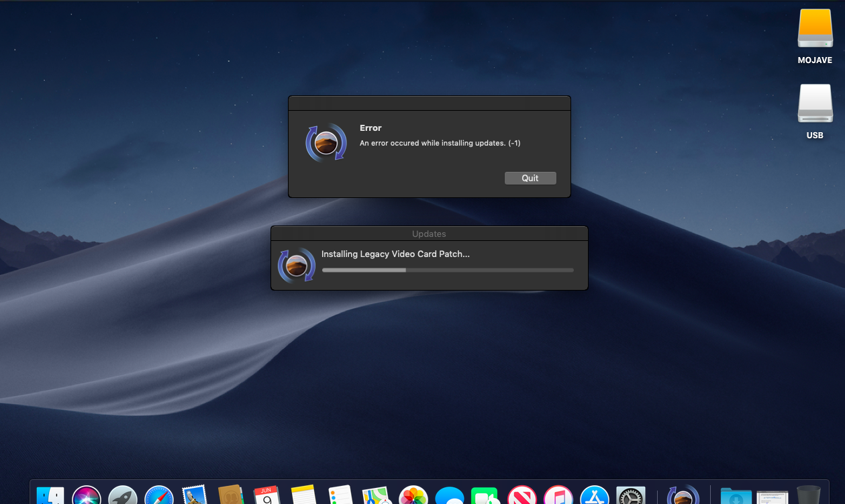Image resolution: width=845 pixels, height=504 pixels.
Task: Open the App Store from the dock
Action: pos(594,495)
